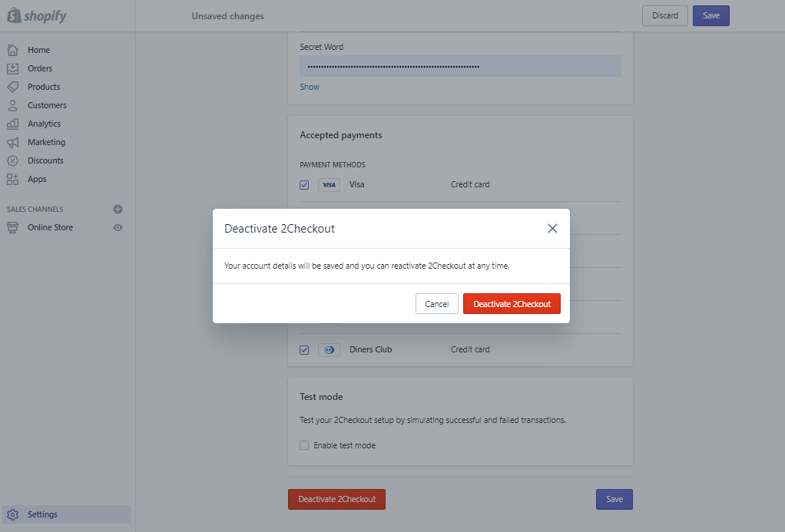Click the Diners Club card logo
The width and height of the screenshot is (785, 532).
329,350
